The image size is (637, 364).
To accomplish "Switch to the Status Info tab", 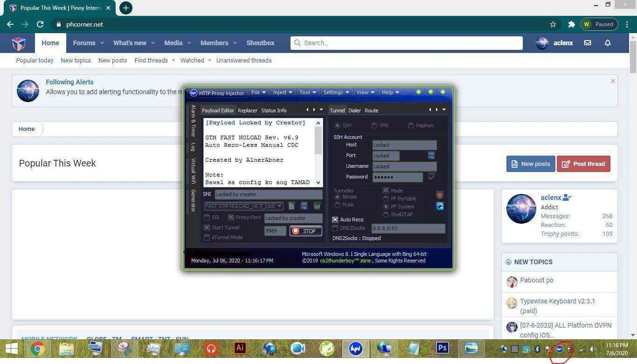I will coord(274,110).
